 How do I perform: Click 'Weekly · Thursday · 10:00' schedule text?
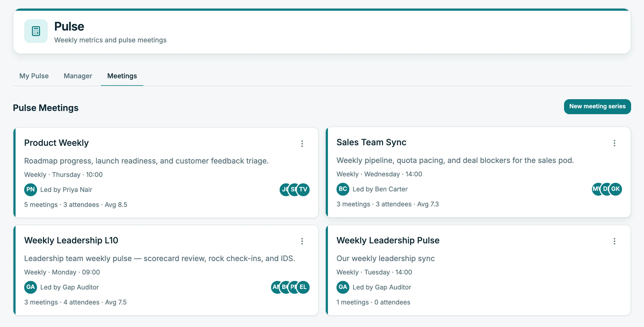(63, 175)
